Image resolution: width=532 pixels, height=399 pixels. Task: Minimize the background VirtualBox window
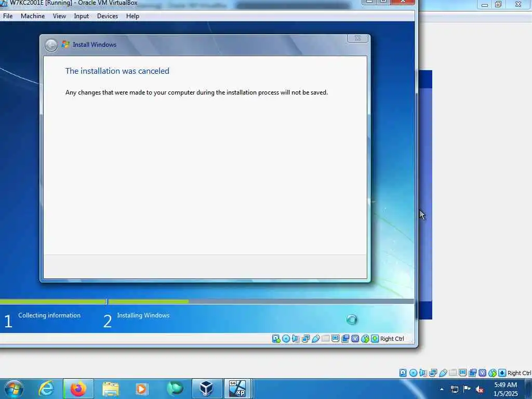tap(485, 4)
